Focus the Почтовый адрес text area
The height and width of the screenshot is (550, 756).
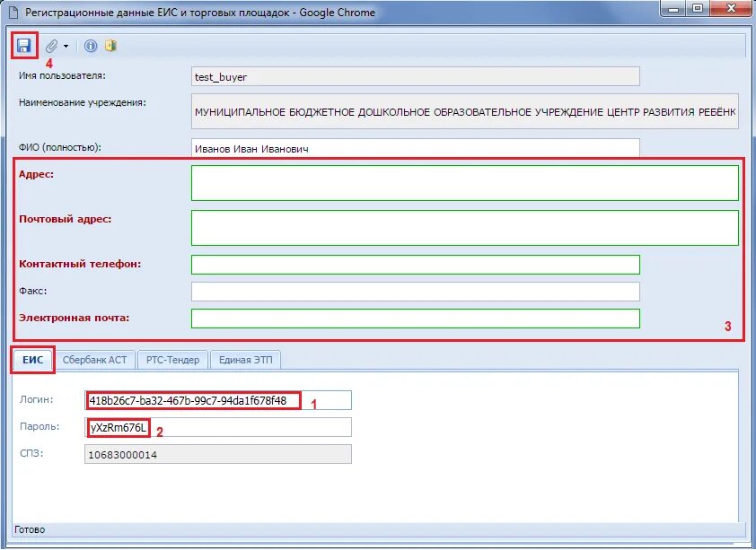pos(465,228)
